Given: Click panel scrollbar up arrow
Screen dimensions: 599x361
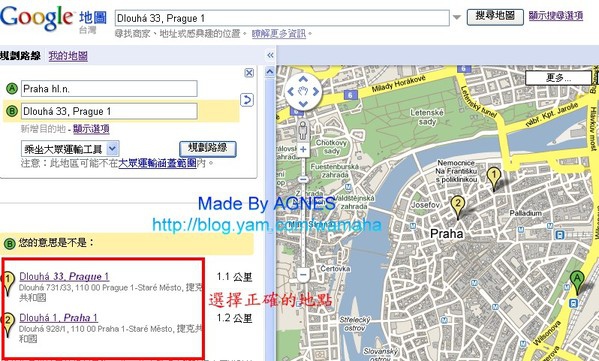Looking at the screenshot, I should pyautogui.click(x=270, y=71).
